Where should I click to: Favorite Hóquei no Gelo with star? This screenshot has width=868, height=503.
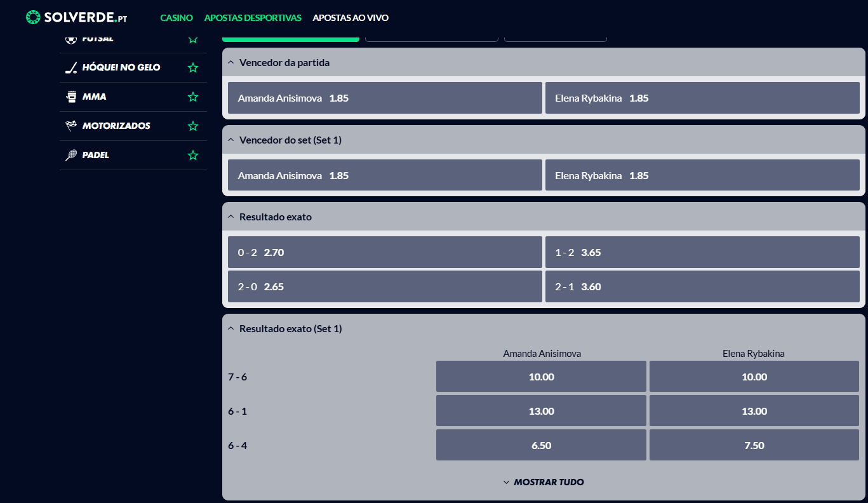coord(193,68)
